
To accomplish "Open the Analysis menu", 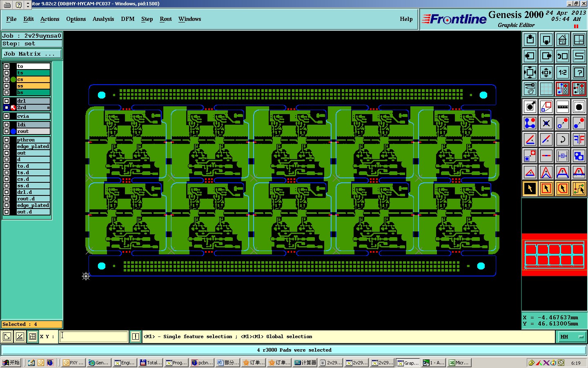I will click(103, 19).
